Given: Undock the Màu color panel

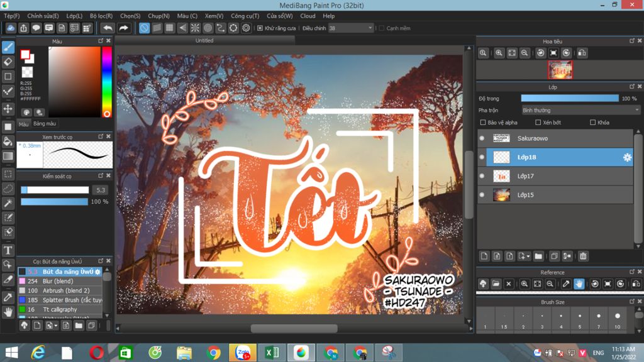Looking at the screenshot, I should (101, 41).
